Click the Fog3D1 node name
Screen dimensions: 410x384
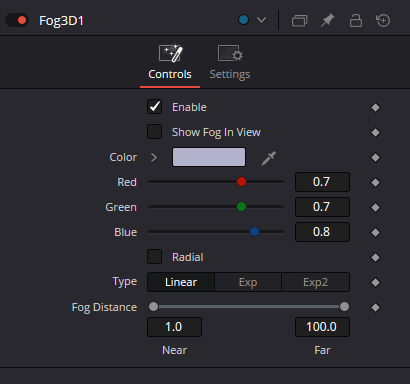point(61,21)
